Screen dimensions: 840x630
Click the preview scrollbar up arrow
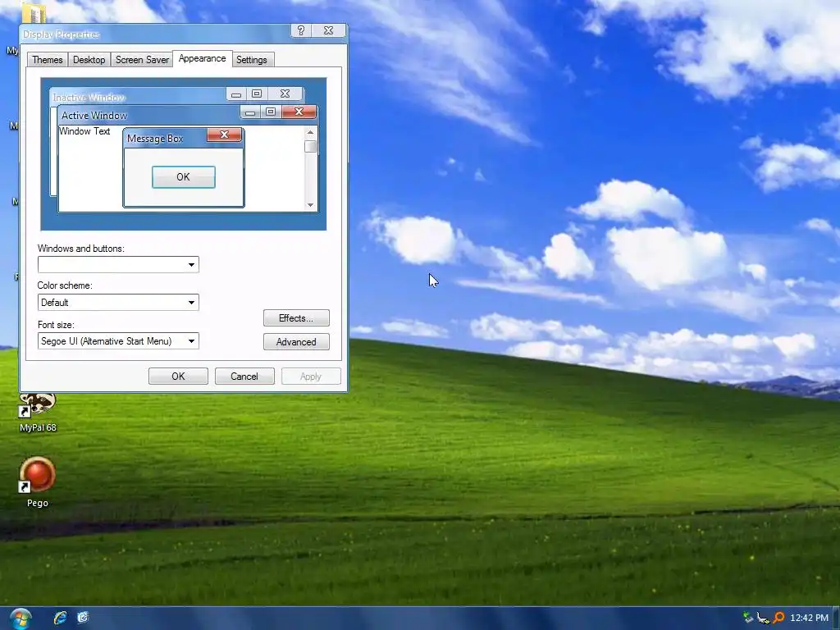click(x=310, y=132)
